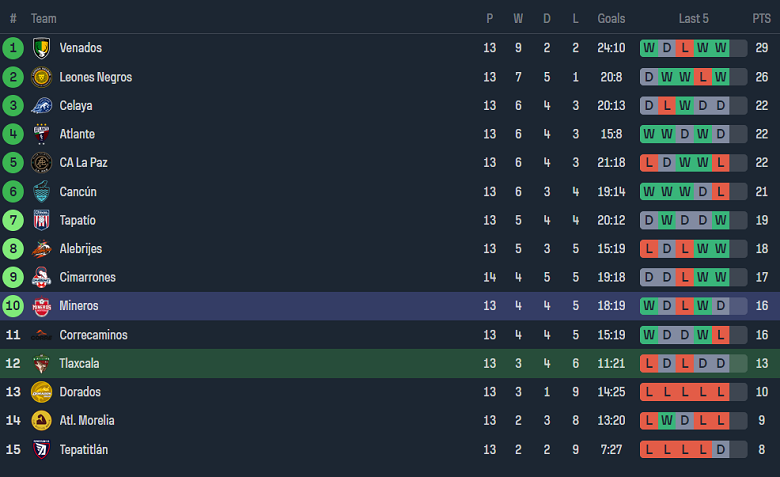The width and height of the screenshot is (780, 477).
Task: Click the green position 1 rank badge
Action: [x=13, y=48]
